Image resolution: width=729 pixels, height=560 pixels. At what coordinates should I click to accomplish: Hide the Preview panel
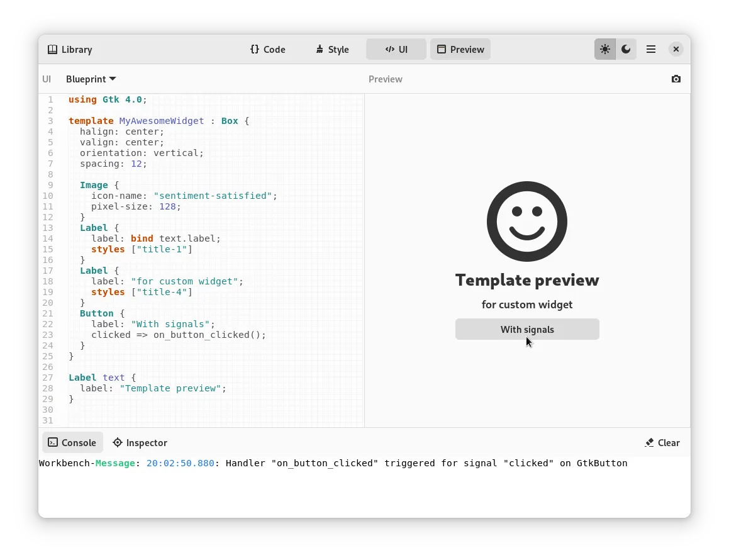point(460,49)
